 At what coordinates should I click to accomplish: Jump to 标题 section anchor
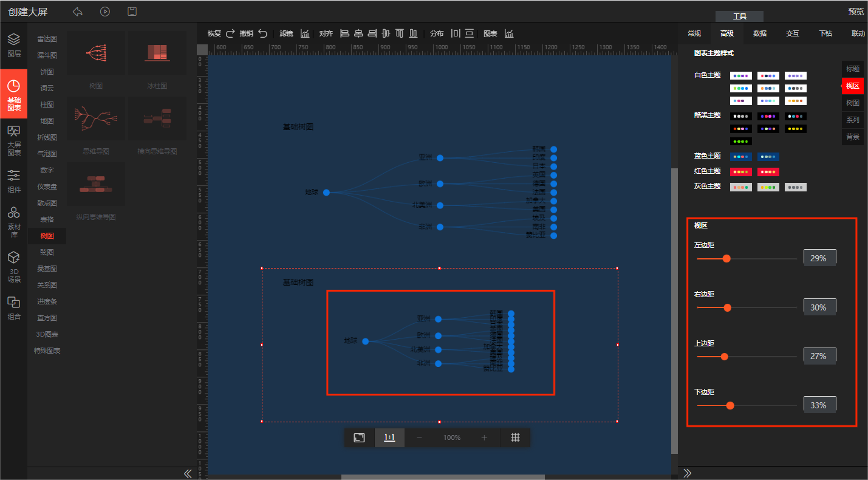pos(853,69)
